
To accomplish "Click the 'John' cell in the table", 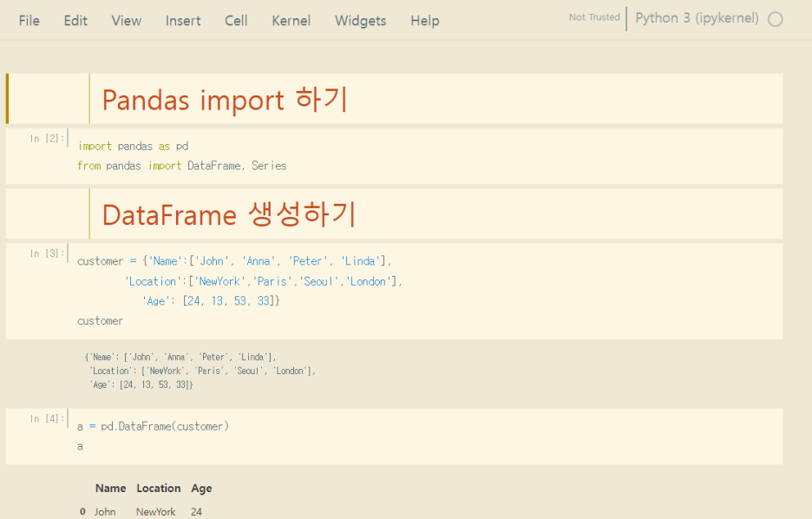I will pyautogui.click(x=105, y=512).
